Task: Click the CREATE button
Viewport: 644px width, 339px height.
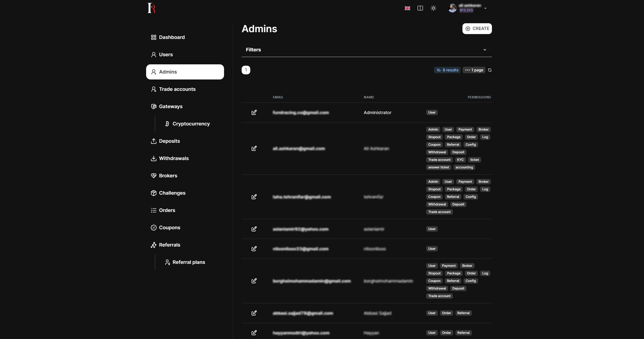Action: 477,29
